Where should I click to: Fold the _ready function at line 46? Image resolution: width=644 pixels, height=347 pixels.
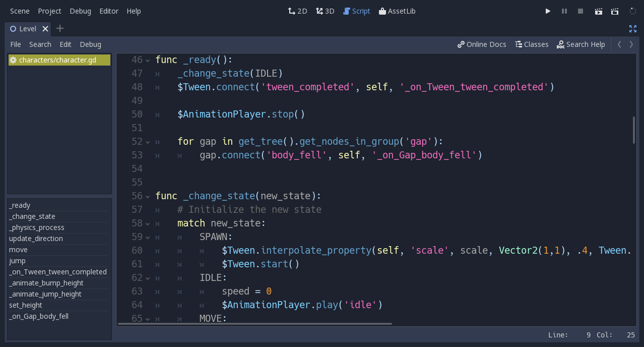click(x=148, y=60)
